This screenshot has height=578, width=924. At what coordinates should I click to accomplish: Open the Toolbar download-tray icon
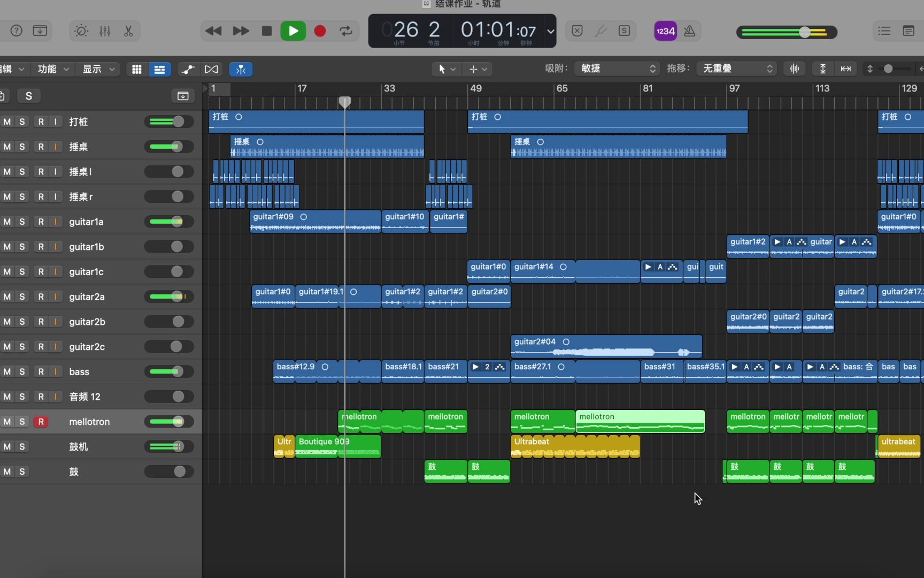point(40,31)
